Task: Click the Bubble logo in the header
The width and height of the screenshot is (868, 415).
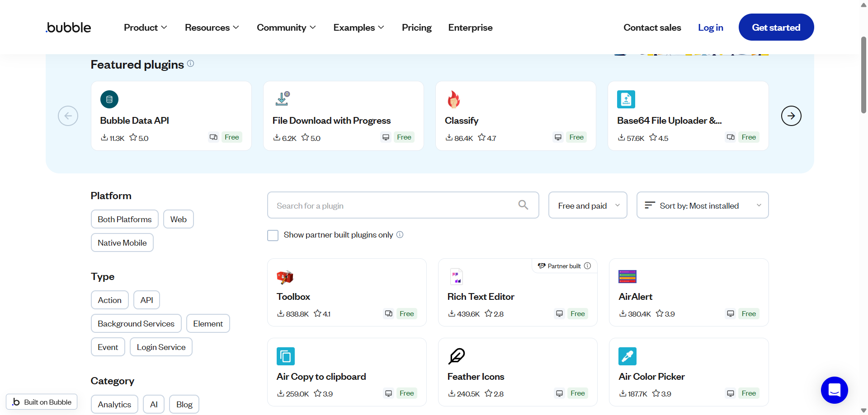Action: click(68, 28)
